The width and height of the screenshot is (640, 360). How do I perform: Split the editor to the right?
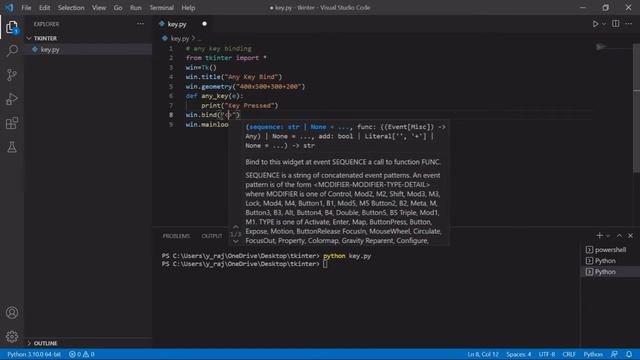(616, 24)
